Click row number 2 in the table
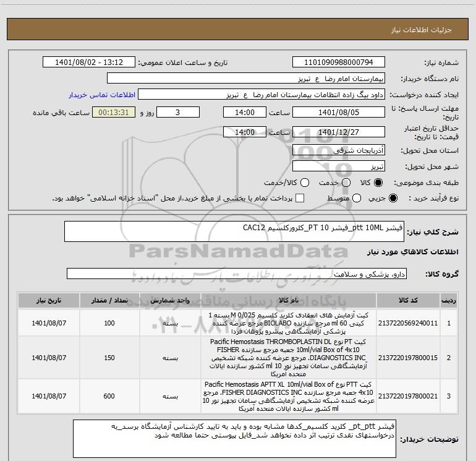Viewport: 476px width, 461px height. [x=449, y=358]
